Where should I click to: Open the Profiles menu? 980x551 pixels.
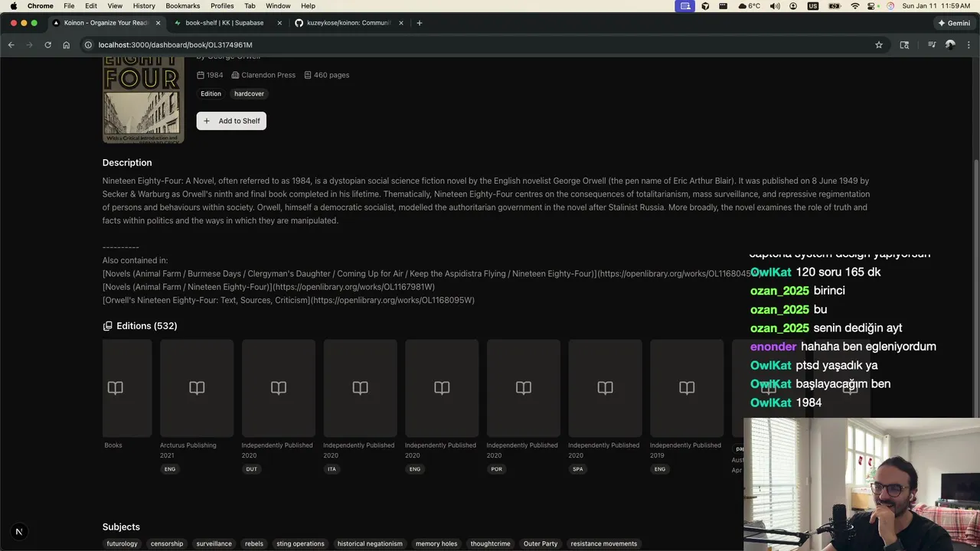(x=222, y=6)
